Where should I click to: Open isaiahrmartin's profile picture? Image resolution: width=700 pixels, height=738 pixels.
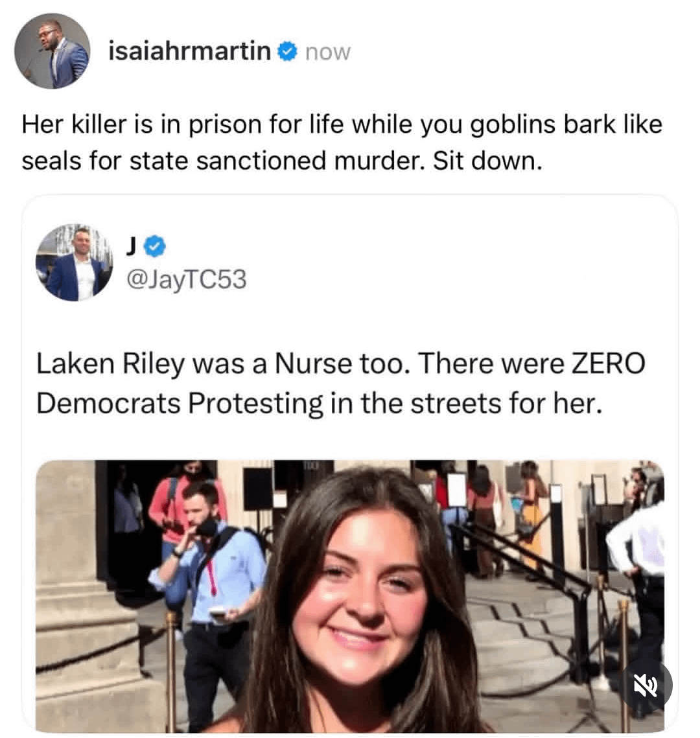pyautogui.click(x=52, y=51)
